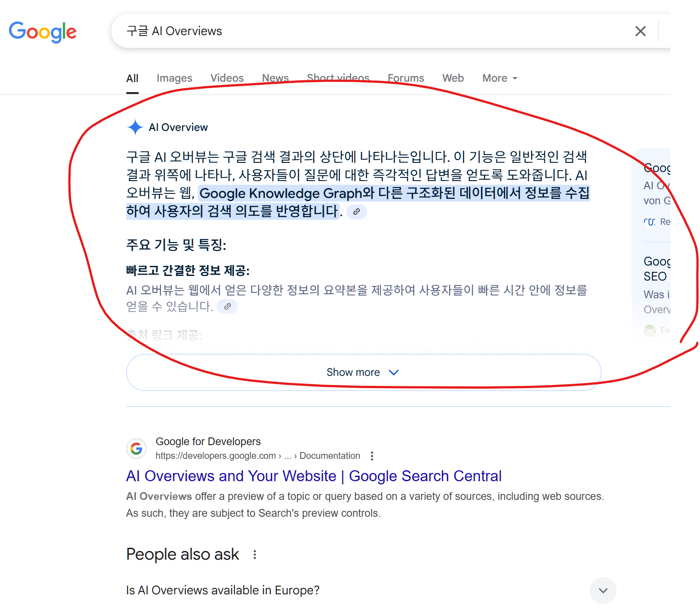The width and height of the screenshot is (700, 608).
Task: Expand Is AI Overviews available in Europe?
Action: (371, 590)
